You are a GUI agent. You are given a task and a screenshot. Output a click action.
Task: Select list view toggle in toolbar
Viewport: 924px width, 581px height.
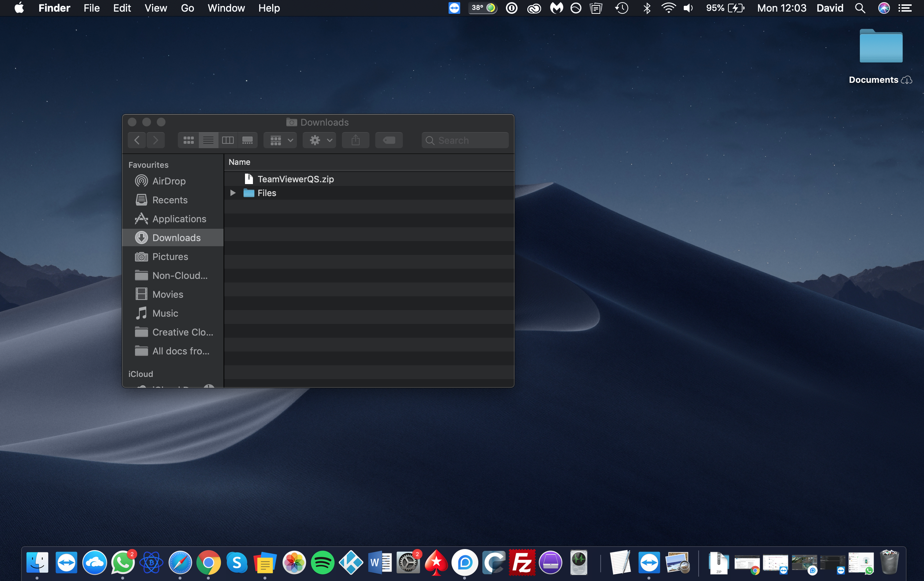pyautogui.click(x=208, y=140)
